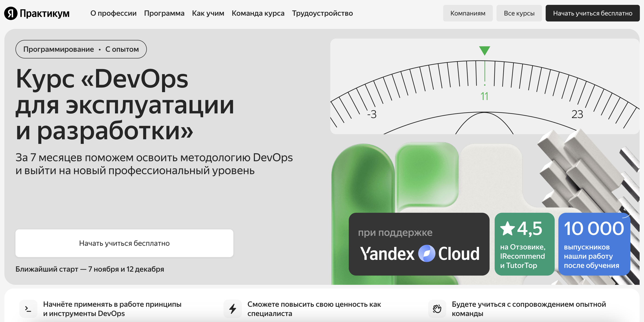
Task: Open the О профессии section
Action: tap(114, 13)
